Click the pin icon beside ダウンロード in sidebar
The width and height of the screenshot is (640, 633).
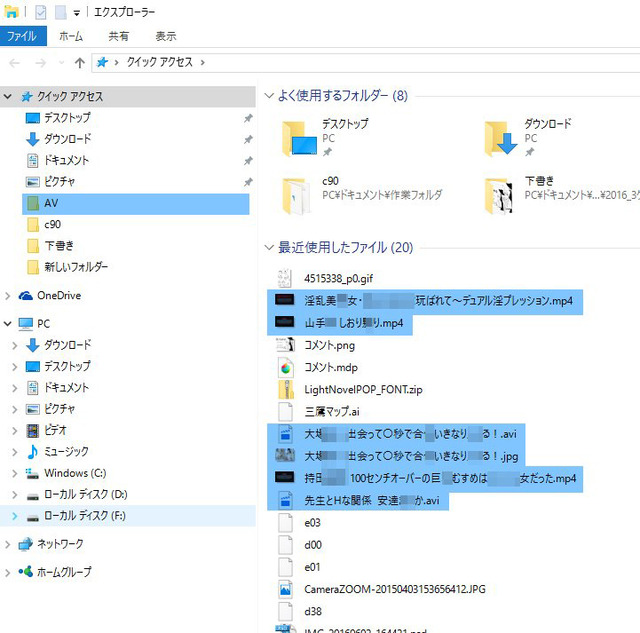(248, 139)
